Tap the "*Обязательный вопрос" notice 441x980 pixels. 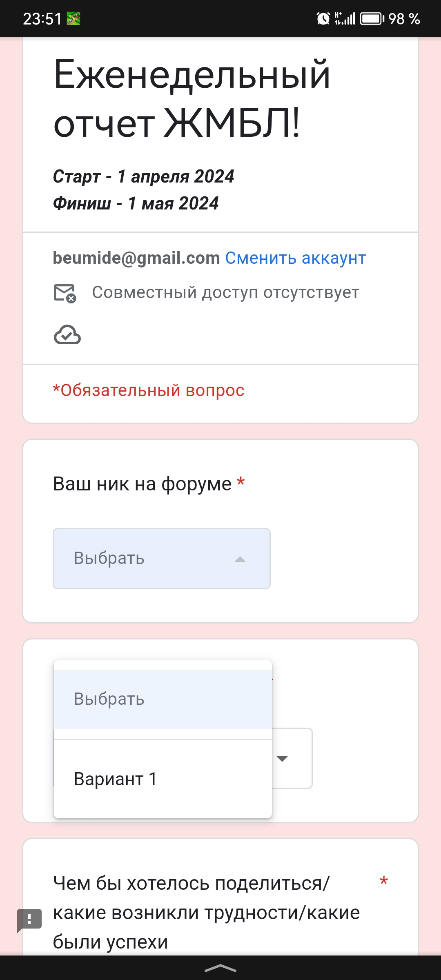(149, 390)
